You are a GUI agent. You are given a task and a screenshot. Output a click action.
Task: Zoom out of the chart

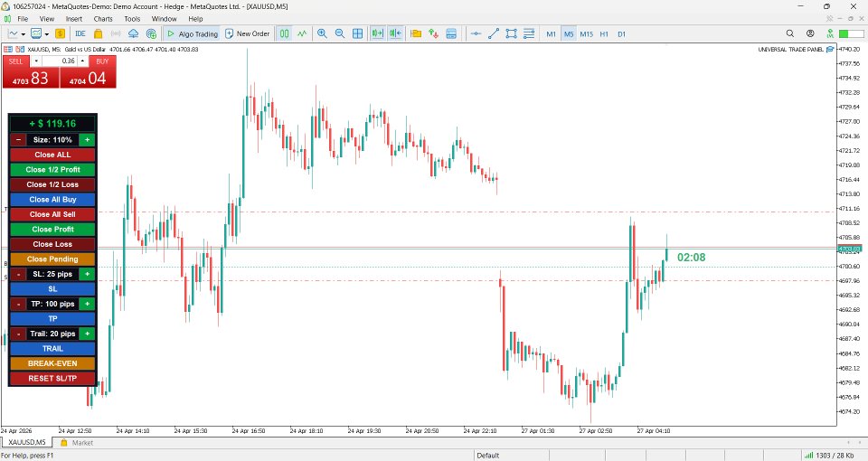pos(339,33)
